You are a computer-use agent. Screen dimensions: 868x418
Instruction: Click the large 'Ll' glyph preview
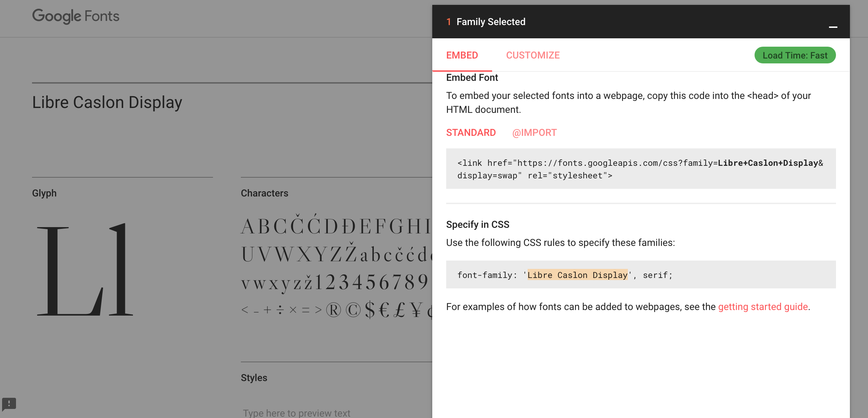pyautogui.click(x=85, y=269)
